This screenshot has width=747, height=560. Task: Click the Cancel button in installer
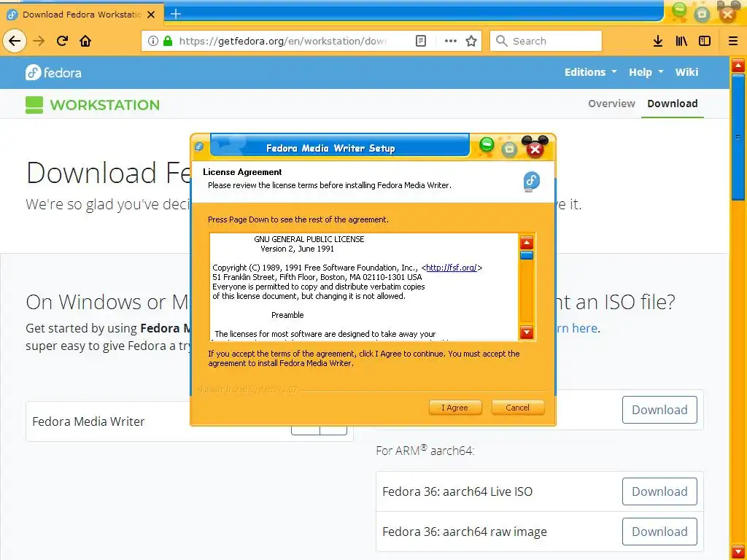coord(517,408)
